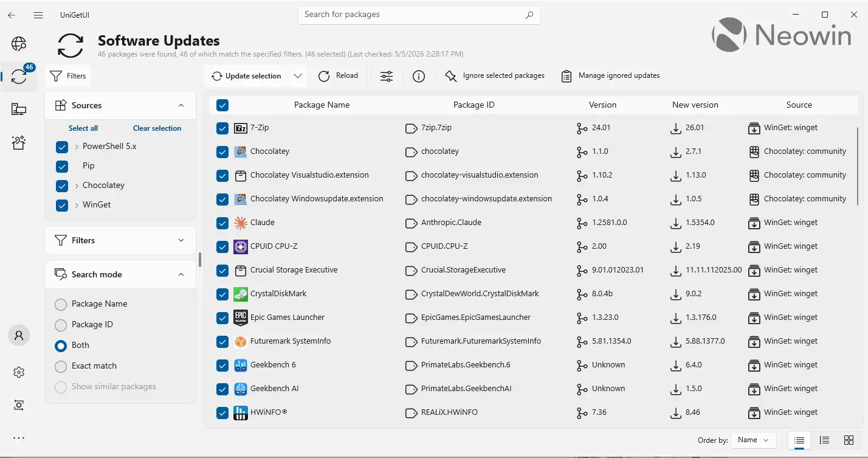
Task: Click the Filters toggle button
Action: pos(68,76)
